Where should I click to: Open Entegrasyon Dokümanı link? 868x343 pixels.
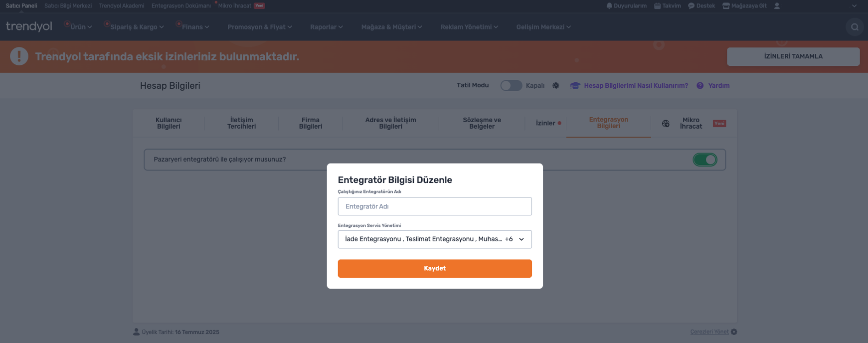point(181,6)
